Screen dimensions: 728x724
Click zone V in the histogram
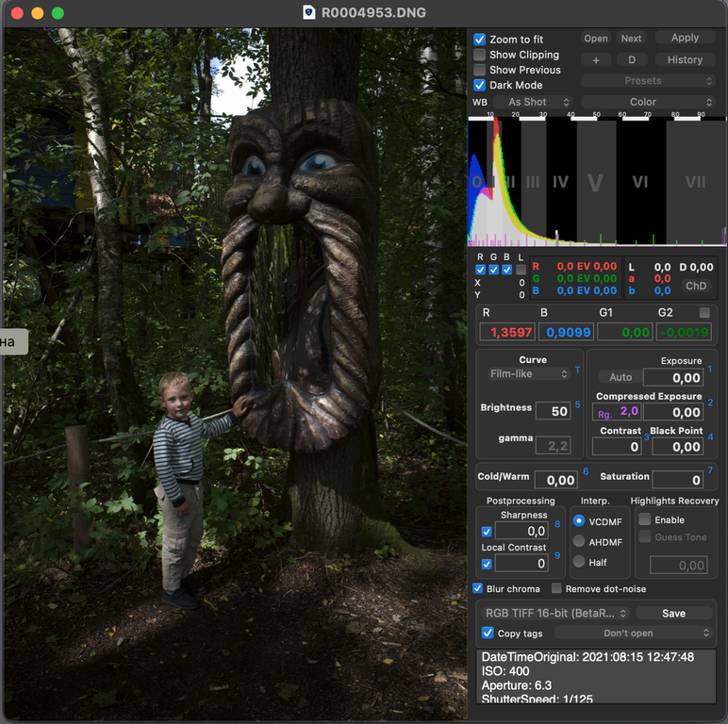[595, 182]
